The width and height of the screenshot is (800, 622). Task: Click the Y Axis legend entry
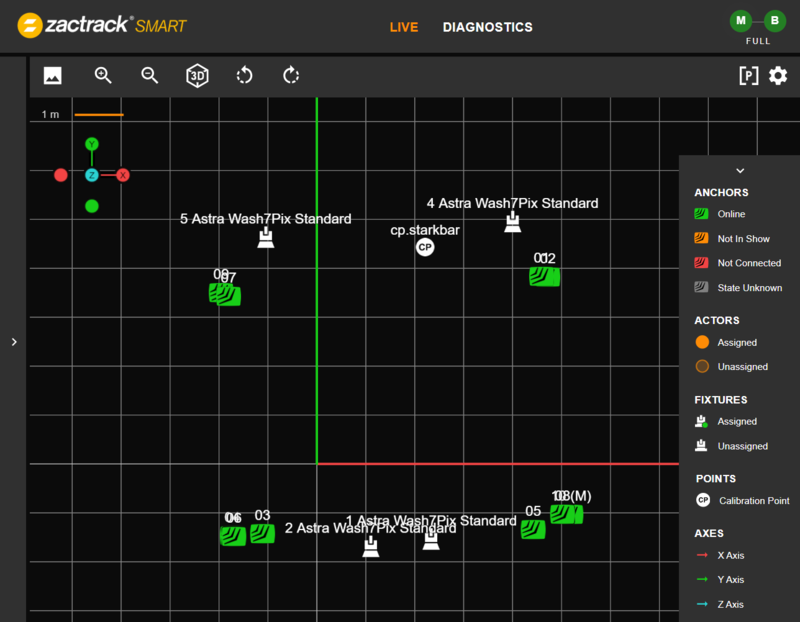pos(720,580)
